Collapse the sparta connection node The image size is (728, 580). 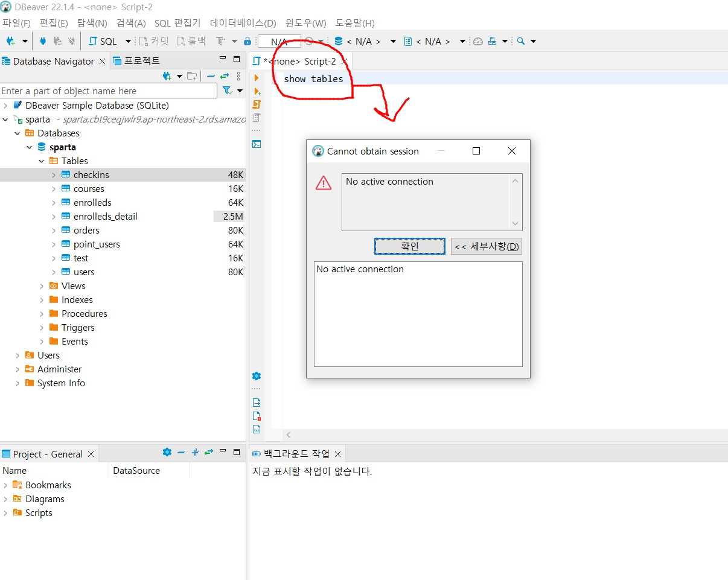click(x=5, y=120)
